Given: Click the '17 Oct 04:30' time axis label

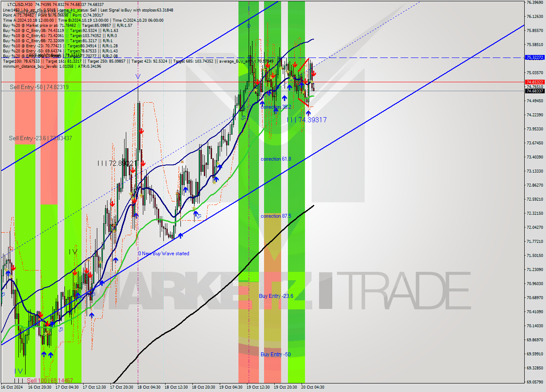Looking at the screenshot, I should pos(67,387).
